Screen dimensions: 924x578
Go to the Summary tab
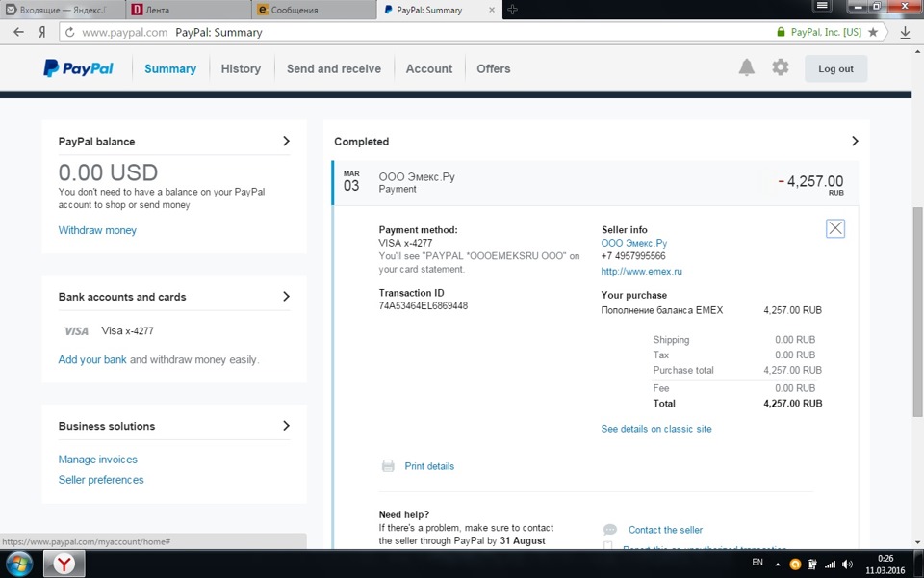[170, 68]
